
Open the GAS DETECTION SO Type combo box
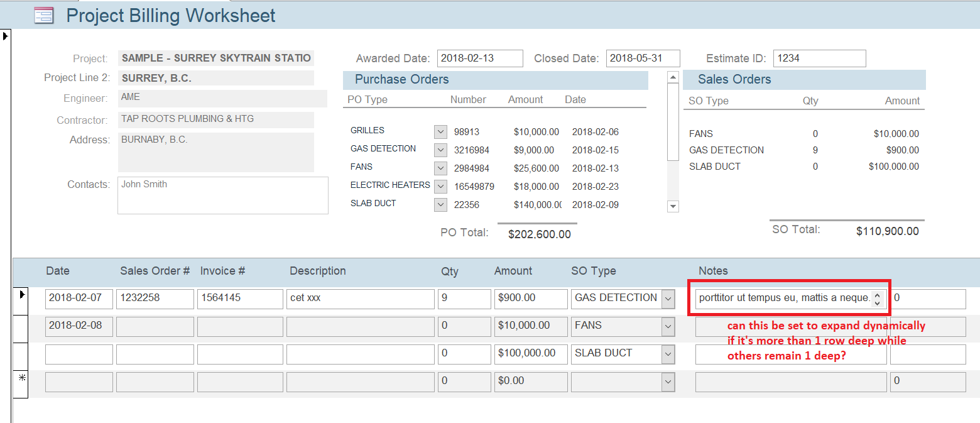tap(668, 299)
